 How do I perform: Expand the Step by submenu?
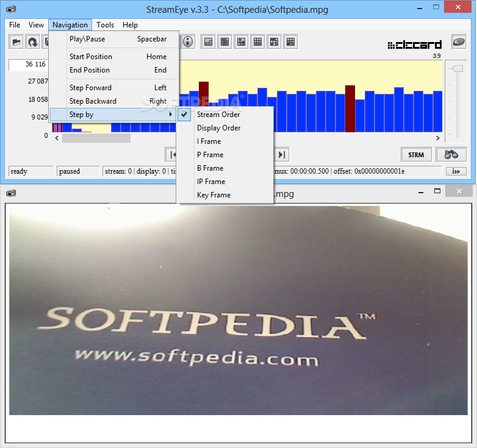point(113,115)
